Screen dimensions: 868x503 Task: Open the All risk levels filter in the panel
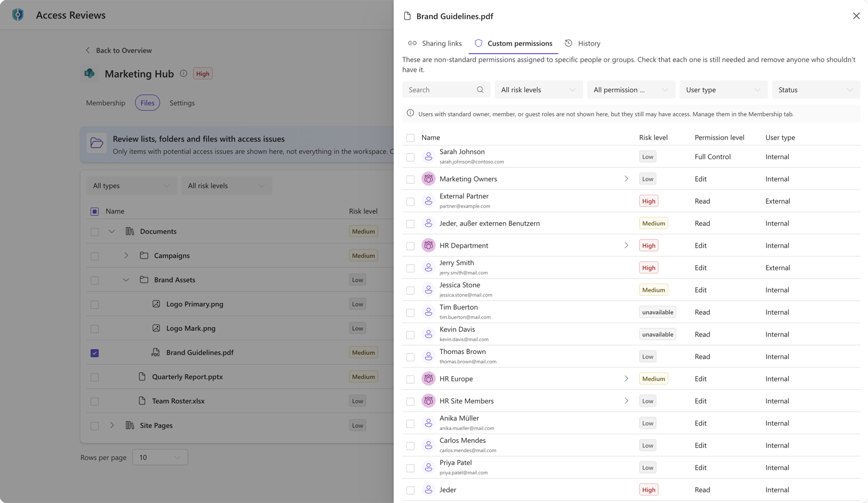539,90
